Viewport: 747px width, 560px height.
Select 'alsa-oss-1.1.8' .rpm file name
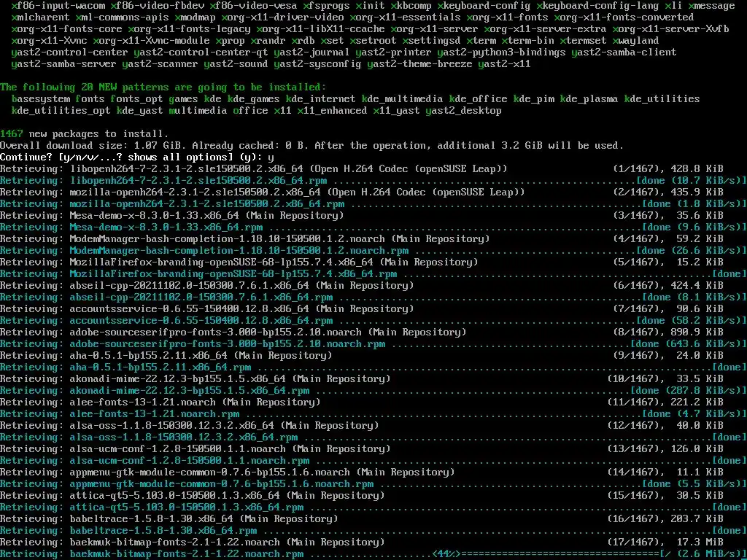tap(183, 437)
